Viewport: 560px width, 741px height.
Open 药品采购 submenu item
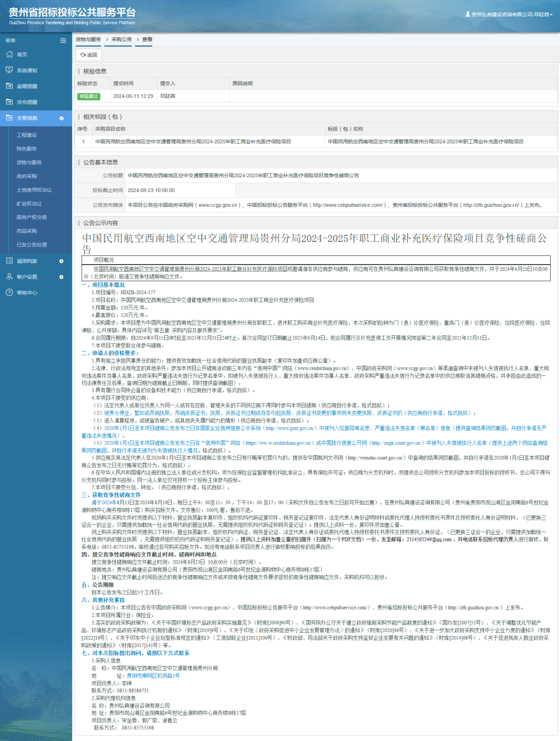pos(27,231)
